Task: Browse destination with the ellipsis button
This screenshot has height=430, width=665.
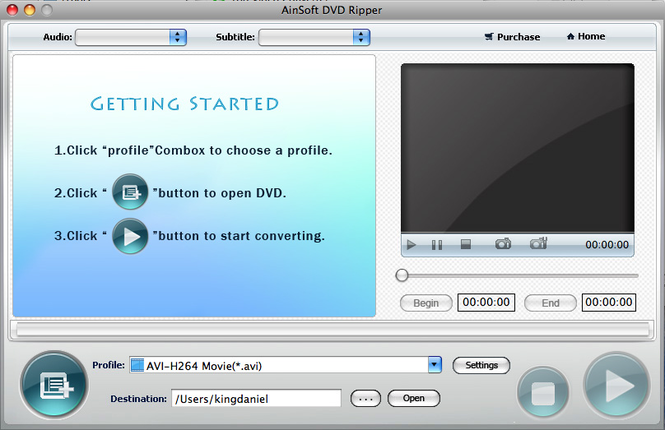Action: coord(366,399)
